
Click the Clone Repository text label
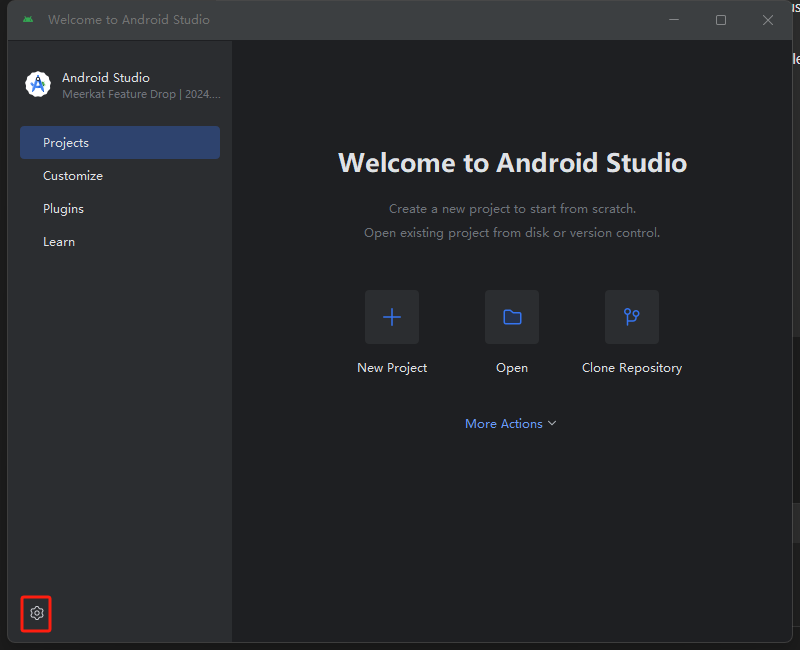632,368
